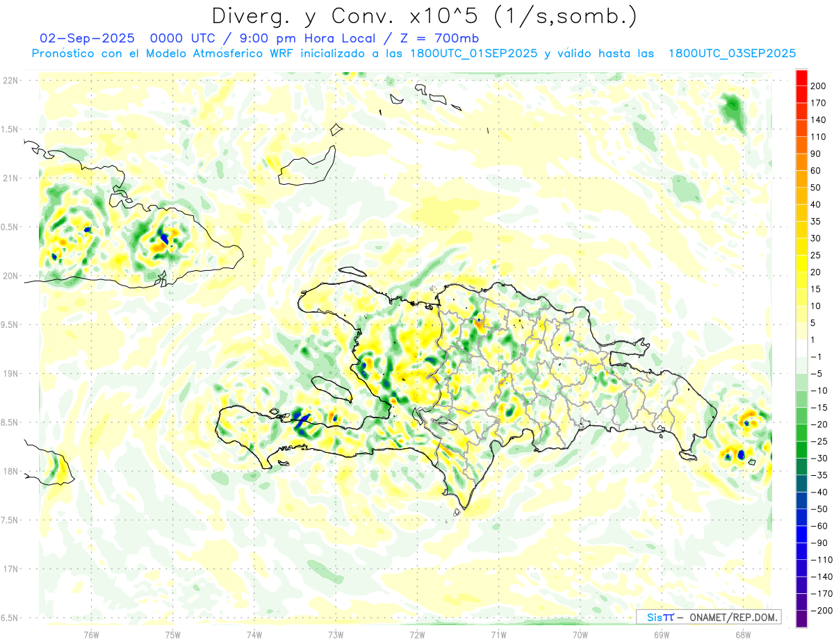Click the '-30' value on the color scale
Screen dimensions: 834x644
(818, 458)
